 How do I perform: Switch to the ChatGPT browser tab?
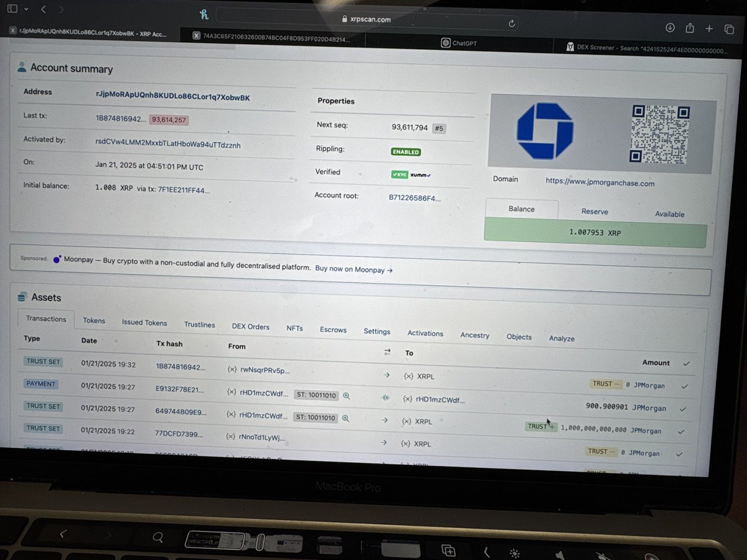459,43
